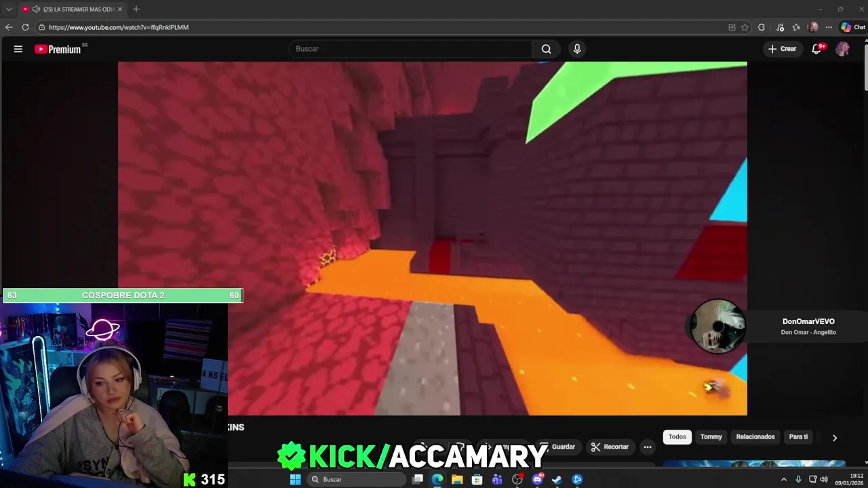Open YouTube notifications bell
868x488 pixels.
click(x=817, y=49)
